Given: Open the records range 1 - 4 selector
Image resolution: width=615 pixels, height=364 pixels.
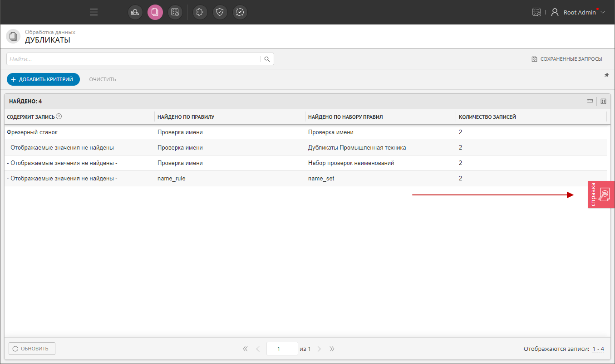Looking at the screenshot, I should coord(598,349).
